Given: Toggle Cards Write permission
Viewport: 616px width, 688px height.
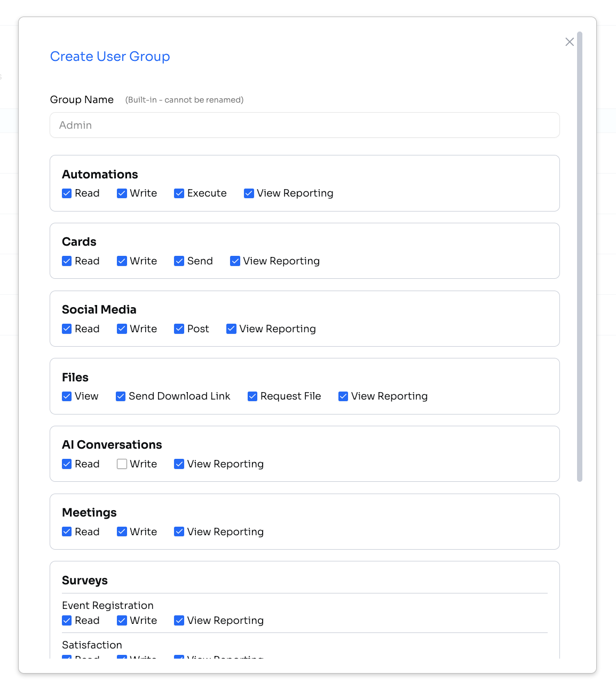Looking at the screenshot, I should [122, 261].
